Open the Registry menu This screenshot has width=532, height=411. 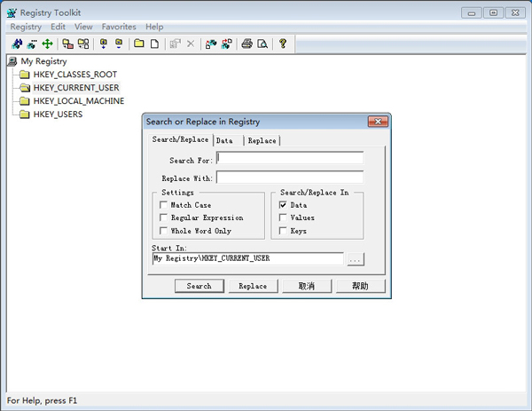(x=26, y=27)
